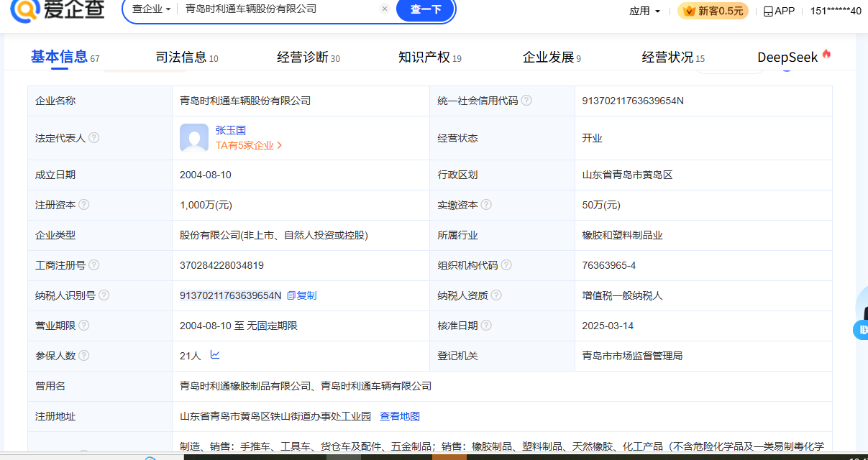Viewport: 868px width, 460px height.
Task: Click help icon next to 工商注册号
Action: 94,265
